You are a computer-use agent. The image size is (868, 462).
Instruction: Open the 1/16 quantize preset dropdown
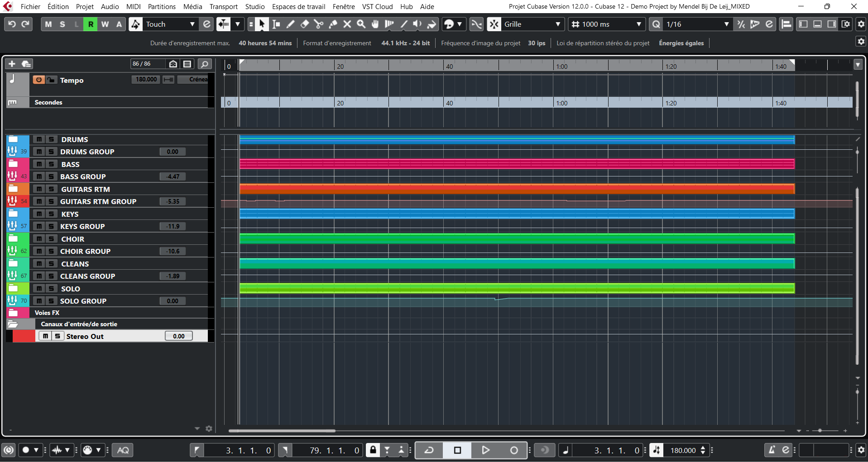coord(697,24)
